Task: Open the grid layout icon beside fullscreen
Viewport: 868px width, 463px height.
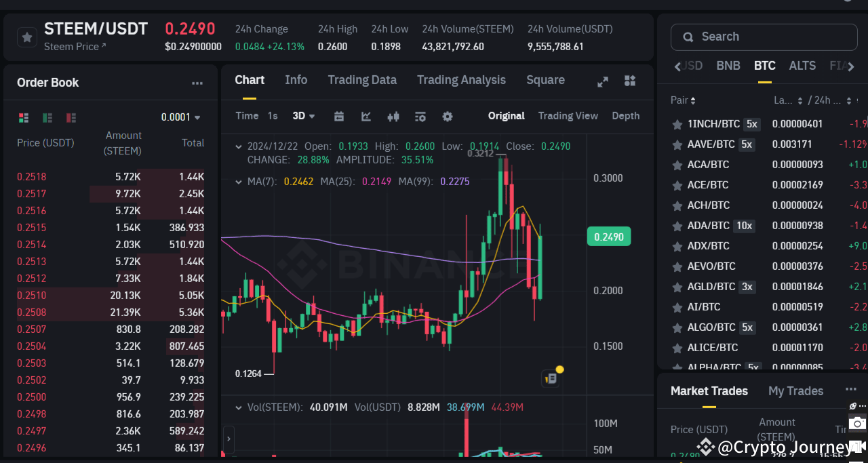Action: pos(629,81)
